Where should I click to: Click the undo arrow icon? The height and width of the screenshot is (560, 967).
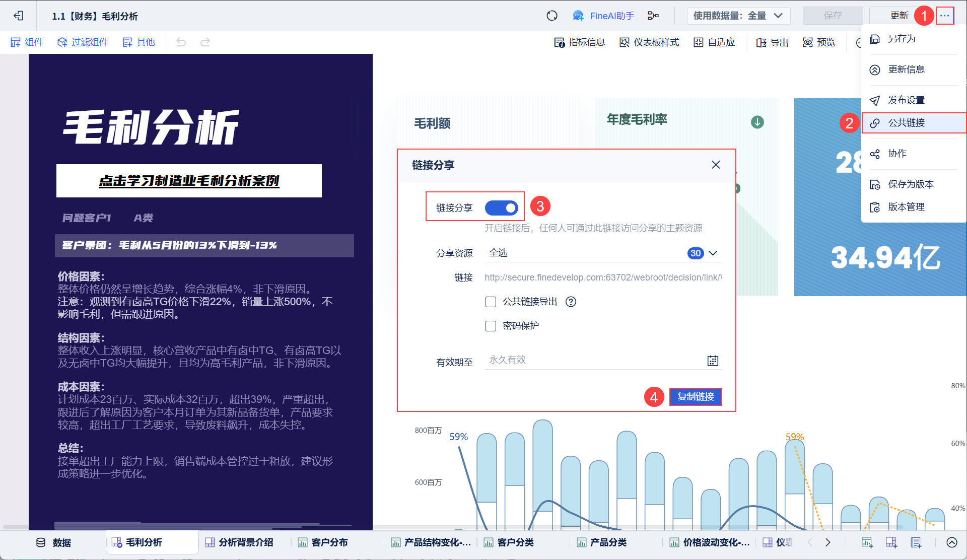point(181,42)
